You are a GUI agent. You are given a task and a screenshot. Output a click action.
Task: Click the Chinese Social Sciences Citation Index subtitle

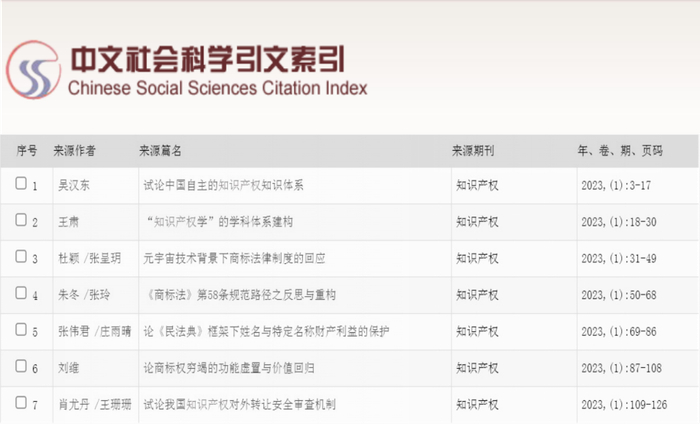click(x=217, y=88)
